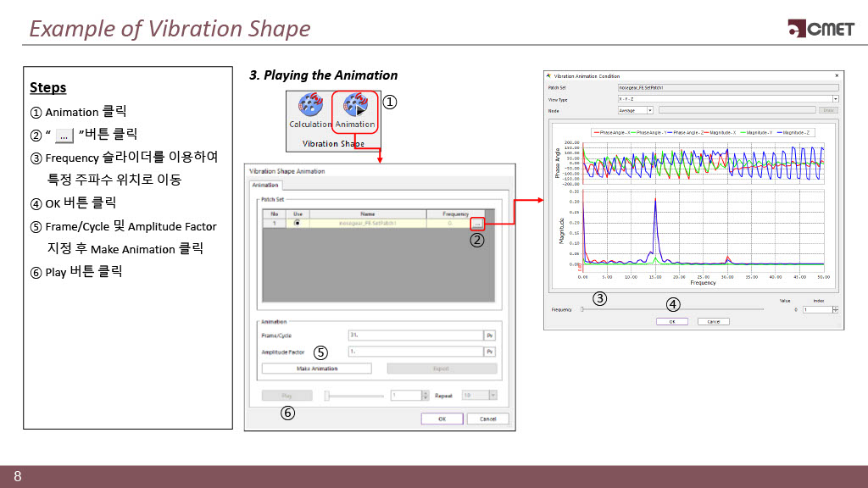Click the Frequency slider handle
The height and width of the screenshot is (488, 868).
[582, 309]
